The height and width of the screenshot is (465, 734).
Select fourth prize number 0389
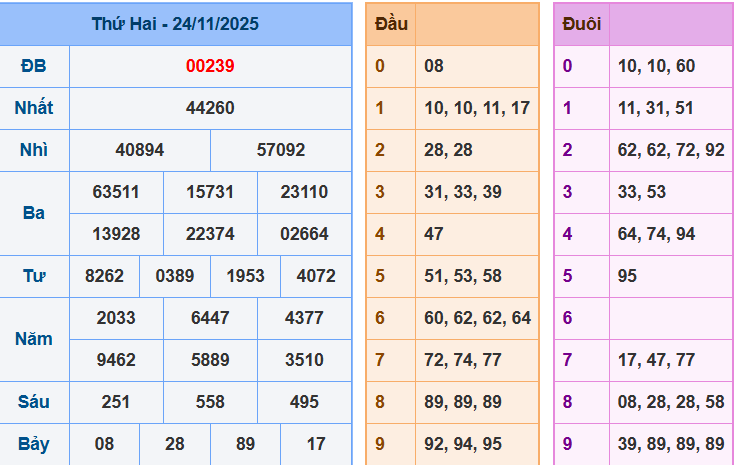coord(175,276)
